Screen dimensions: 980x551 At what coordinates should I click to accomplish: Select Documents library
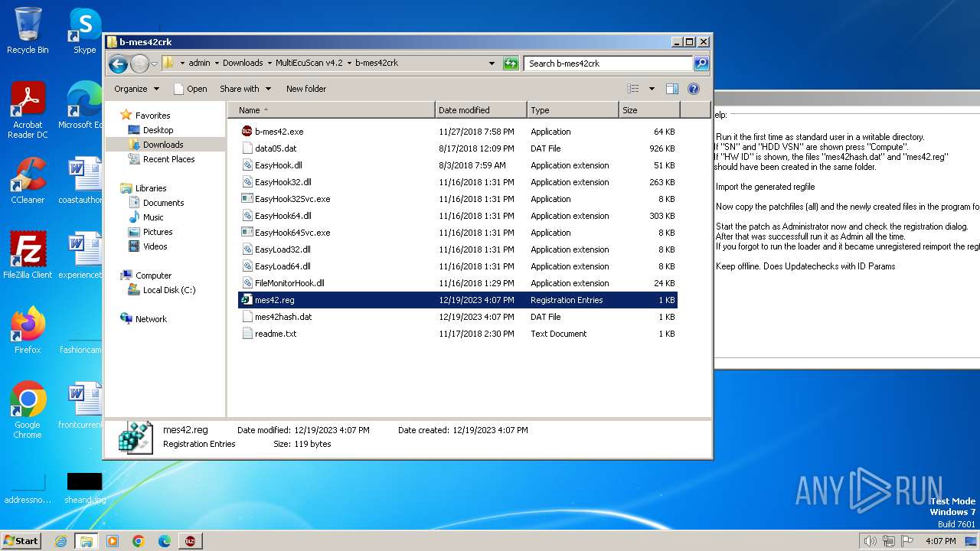pyautogui.click(x=163, y=203)
